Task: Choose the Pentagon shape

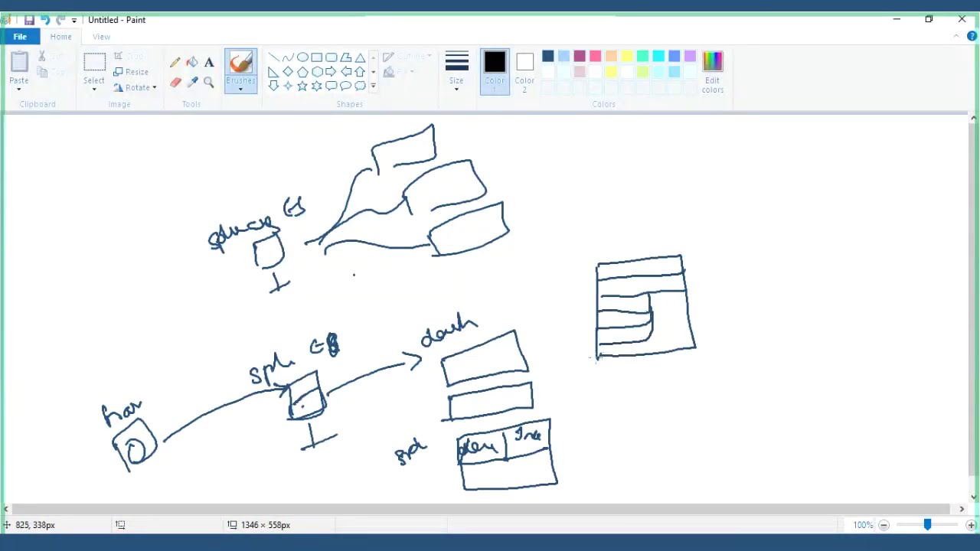Action: (x=302, y=72)
